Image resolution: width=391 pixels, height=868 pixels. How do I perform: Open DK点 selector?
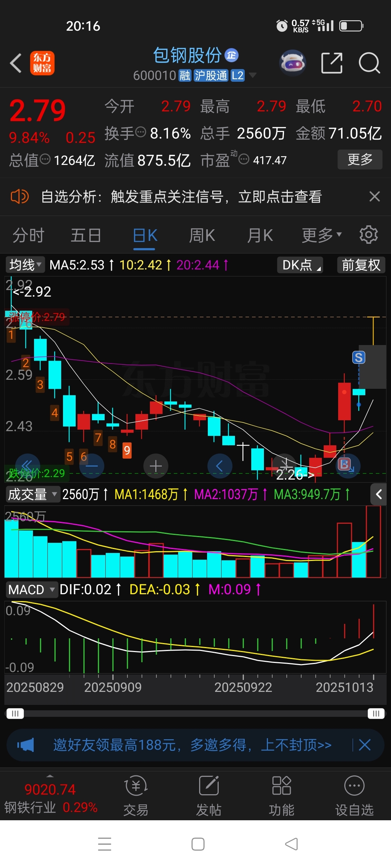[300, 265]
